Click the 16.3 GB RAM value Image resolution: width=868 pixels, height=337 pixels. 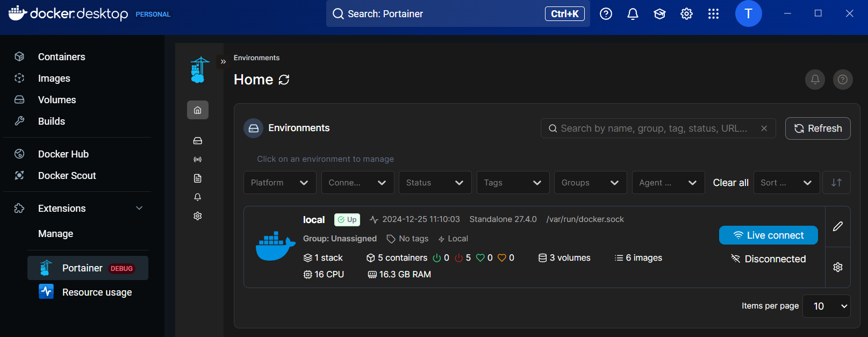tap(399, 275)
